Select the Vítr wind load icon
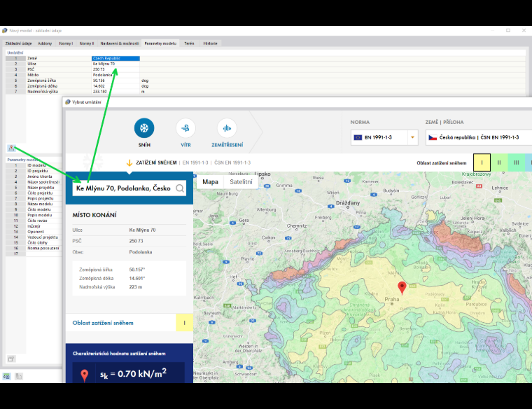This screenshot has height=409, width=532. point(185,128)
